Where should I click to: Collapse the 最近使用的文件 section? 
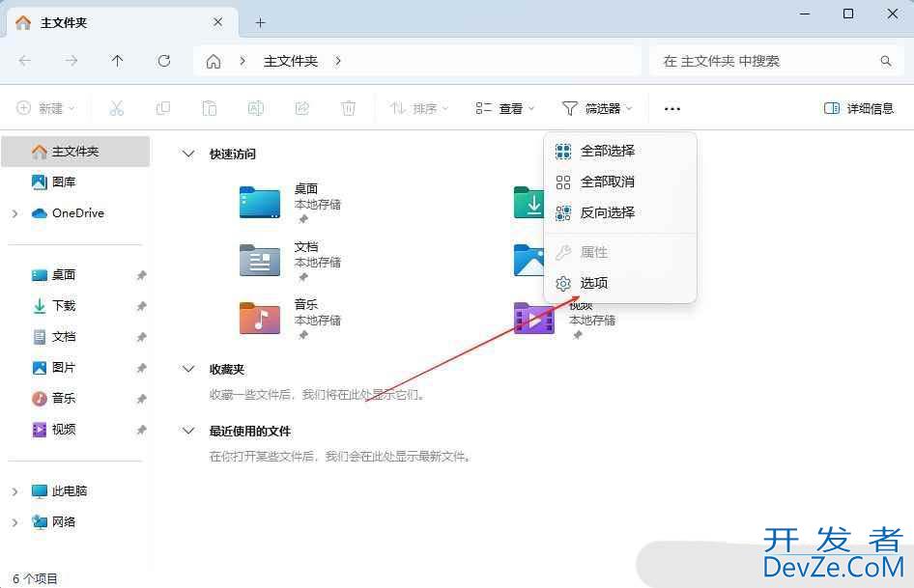coord(188,431)
